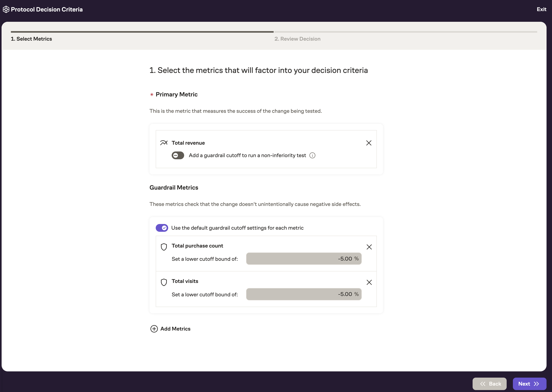Select the Select Metrics step header
This screenshot has width=552, height=392.
pos(31,39)
